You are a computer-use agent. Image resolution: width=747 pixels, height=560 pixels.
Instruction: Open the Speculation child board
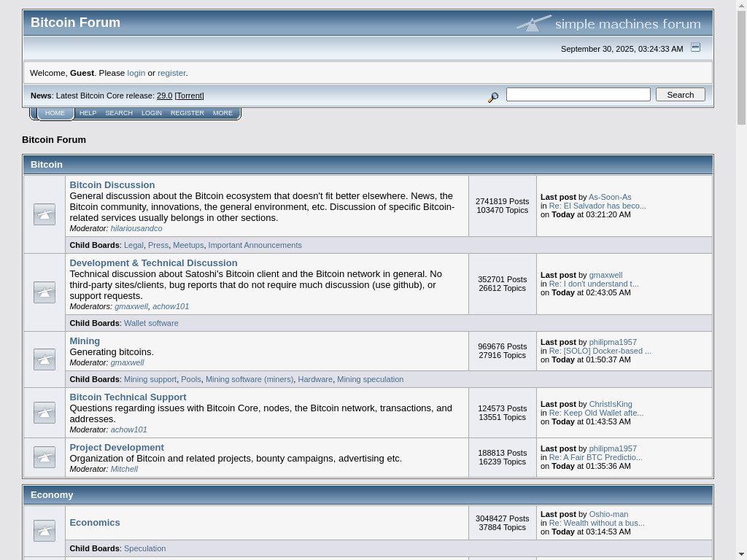coord(145,548)
